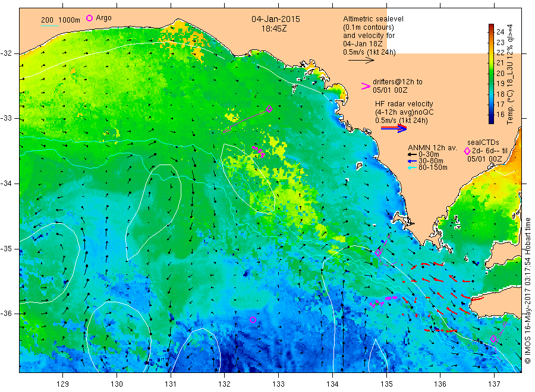Click the '(0.1m contours)' text
The height and width of the screenshot is (392, 535).
[369, 27]
